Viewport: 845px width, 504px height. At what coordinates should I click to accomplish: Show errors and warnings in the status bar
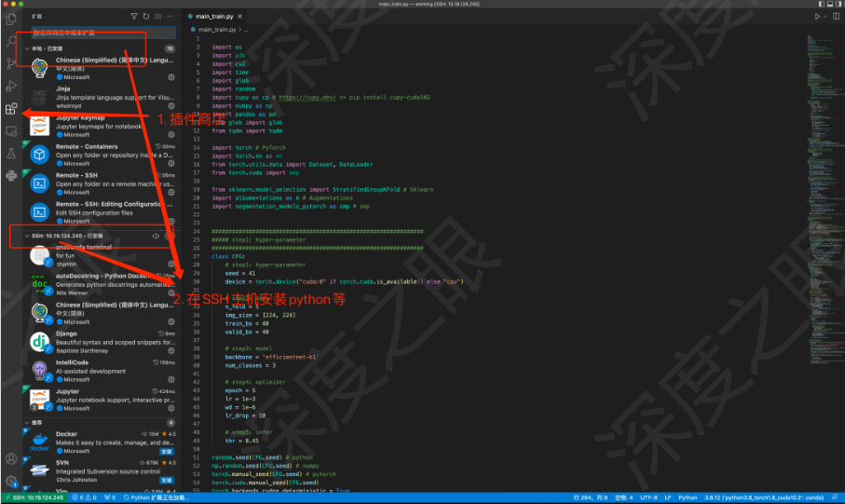pyautogui.click(x=84, y=497)
